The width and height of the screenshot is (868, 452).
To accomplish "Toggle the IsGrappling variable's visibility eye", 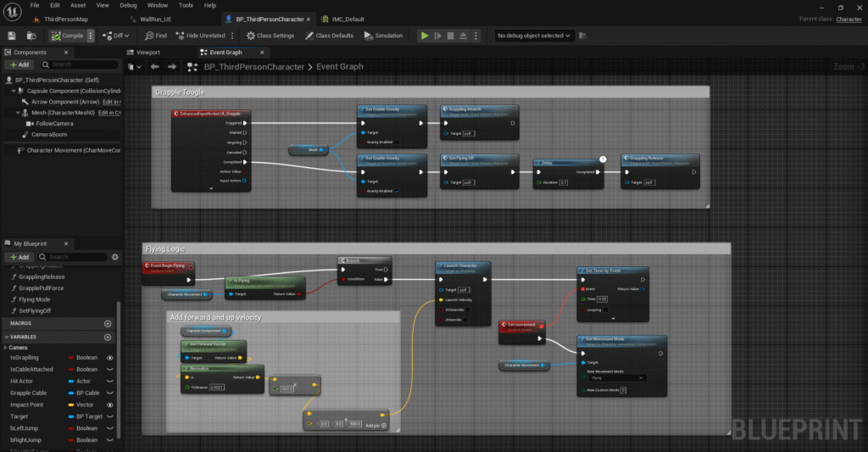I will 110,358.
